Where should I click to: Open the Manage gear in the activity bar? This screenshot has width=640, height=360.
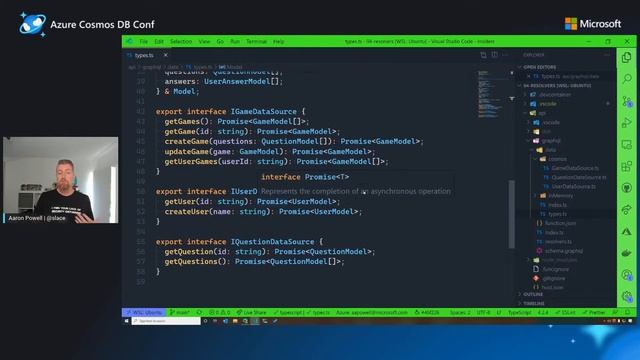coord(627,296)
